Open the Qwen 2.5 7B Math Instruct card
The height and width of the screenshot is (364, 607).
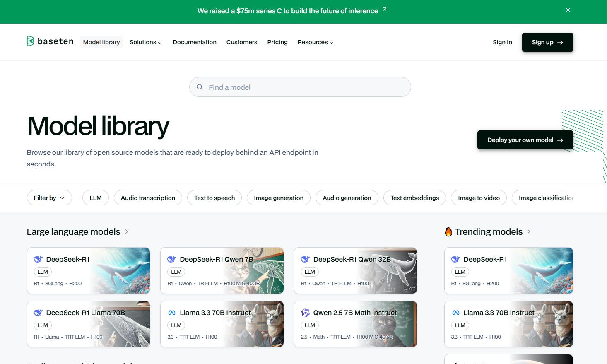[x=355, y=324]
